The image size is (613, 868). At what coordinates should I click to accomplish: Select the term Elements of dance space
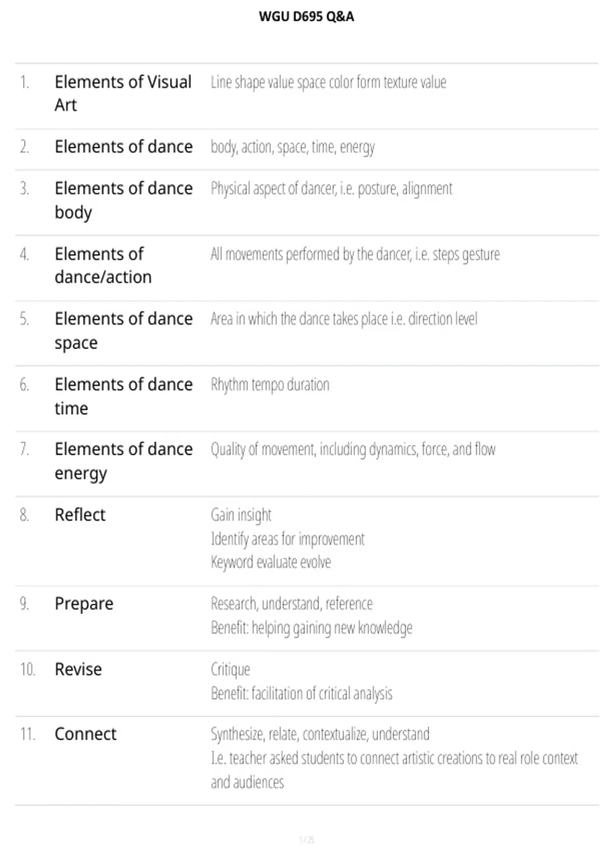tap(124, 330)
